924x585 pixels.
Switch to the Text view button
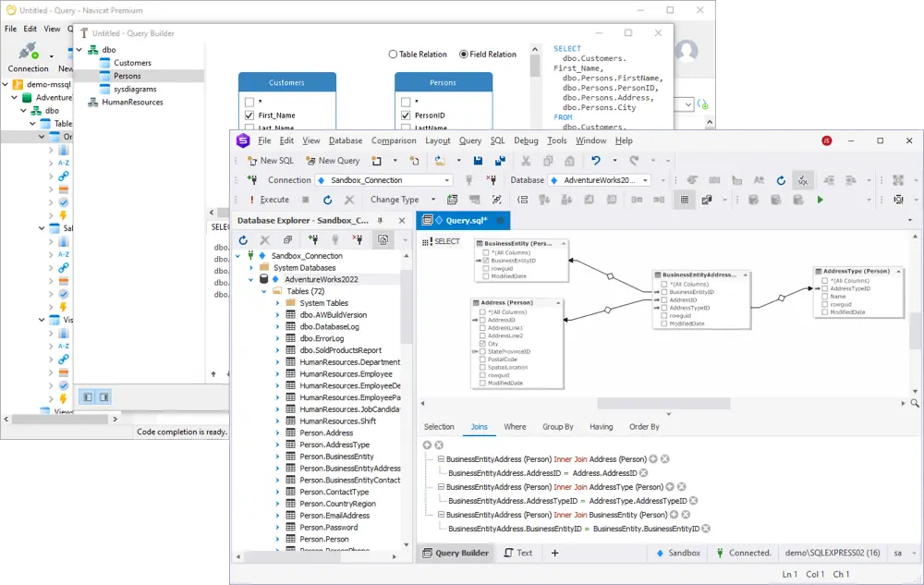pyautogui.click(x=517, y=553)
